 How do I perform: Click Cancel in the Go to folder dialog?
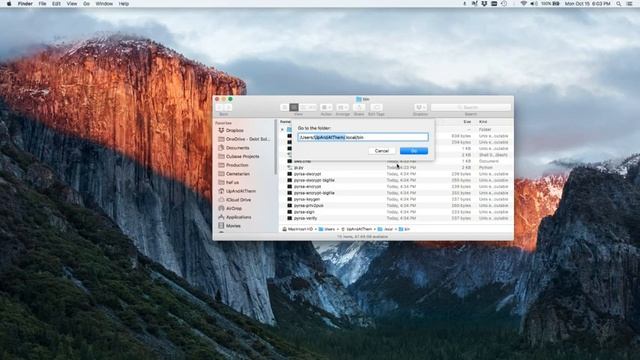pos(382,151)
